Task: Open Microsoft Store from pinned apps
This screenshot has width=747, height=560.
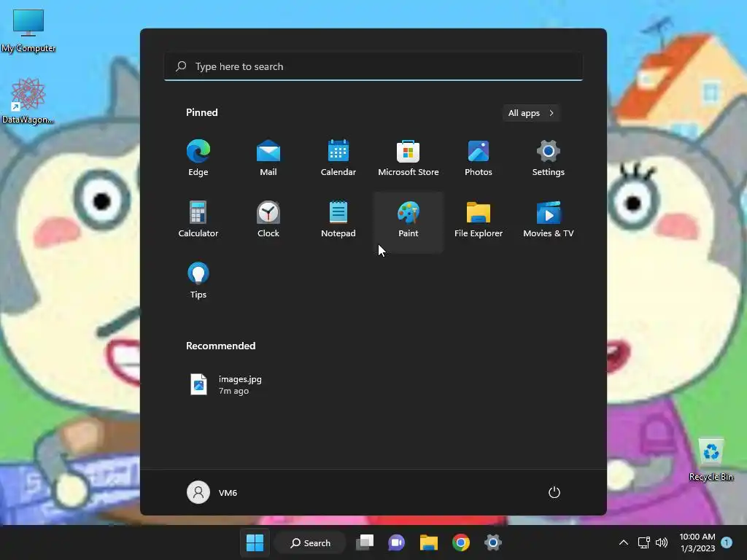Action: [409, 158]
